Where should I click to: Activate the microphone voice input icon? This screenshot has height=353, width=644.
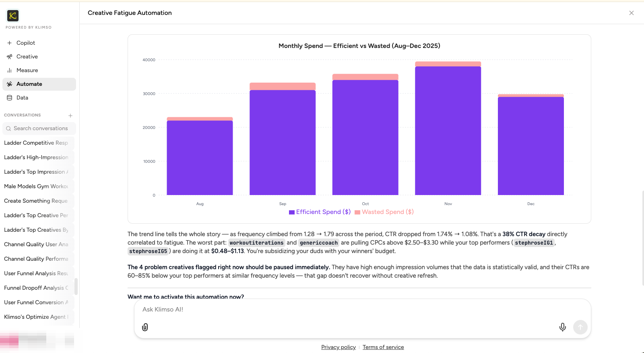coord(563,327)
